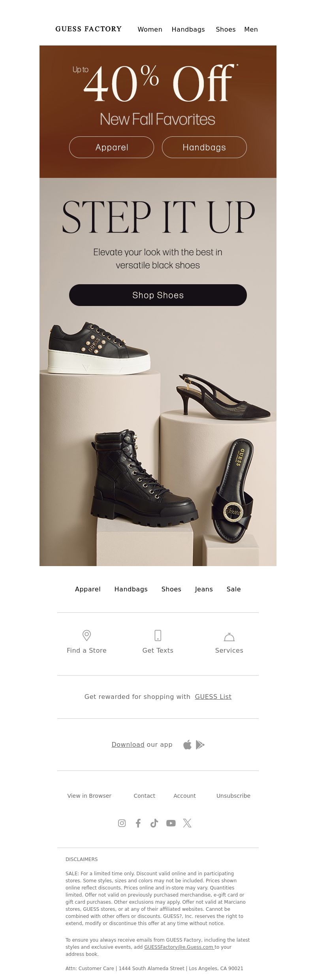This screenshot has width=316, height=980.
Task: Open the View in Browser link
Action: (89, 796)
